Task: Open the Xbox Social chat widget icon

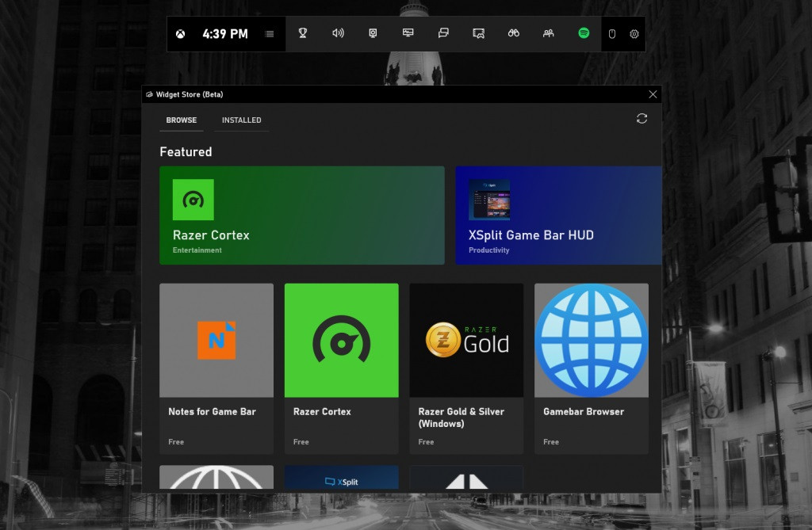Action: [x=443, y=33]
